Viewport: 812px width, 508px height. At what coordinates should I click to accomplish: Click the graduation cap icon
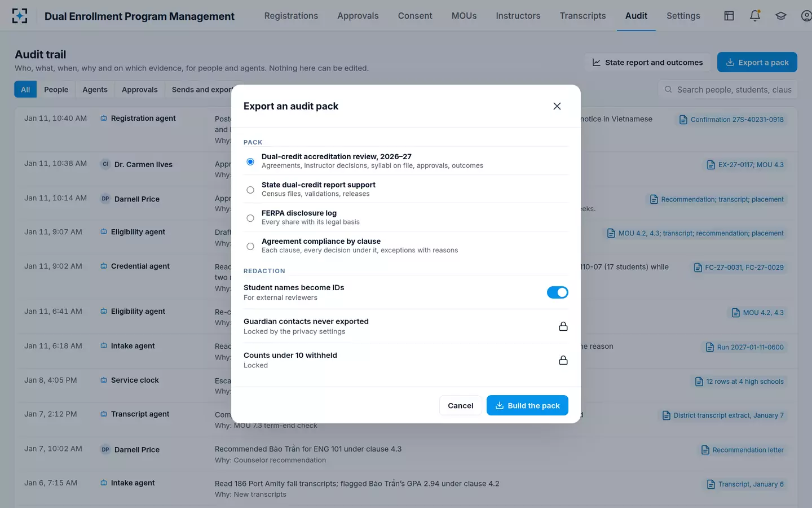(781, 16)
